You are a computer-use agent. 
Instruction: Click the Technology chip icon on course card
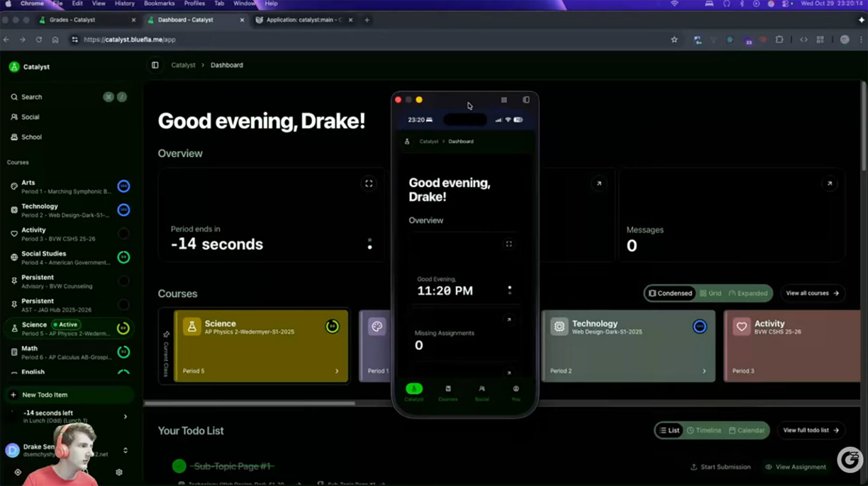(x=559, y=327)
